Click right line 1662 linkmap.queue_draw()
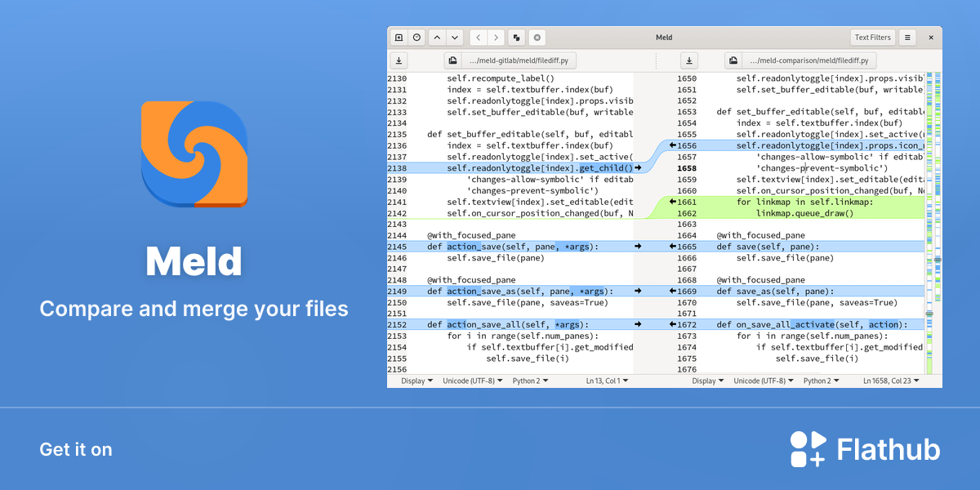This screenshot has height=490, width=980. coord(804,212)
